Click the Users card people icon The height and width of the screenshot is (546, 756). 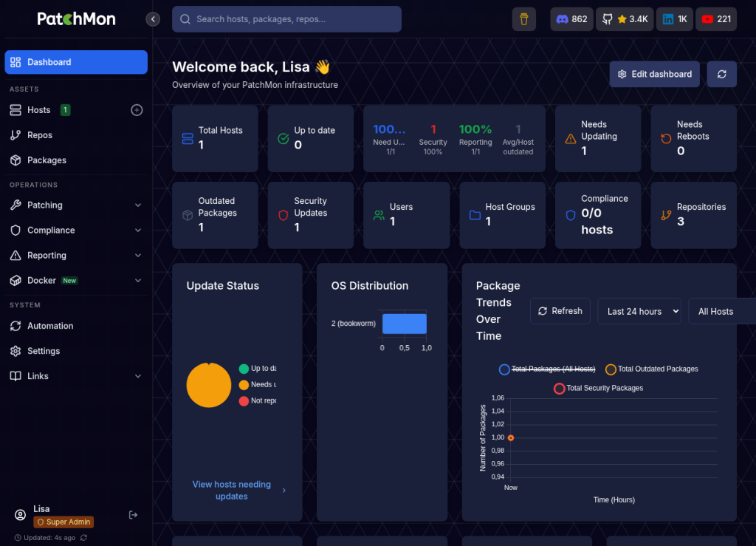[379, 215]
